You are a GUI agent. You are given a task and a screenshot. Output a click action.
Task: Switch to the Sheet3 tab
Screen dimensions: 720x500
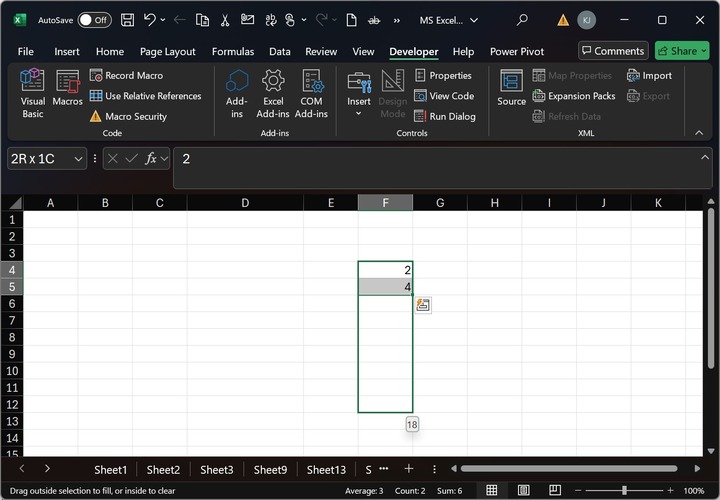216,469
